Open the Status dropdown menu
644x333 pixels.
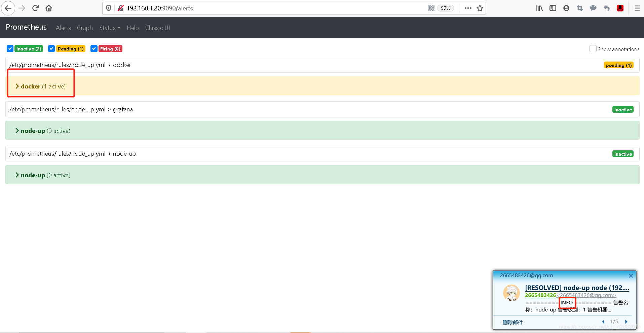[110, 28]
